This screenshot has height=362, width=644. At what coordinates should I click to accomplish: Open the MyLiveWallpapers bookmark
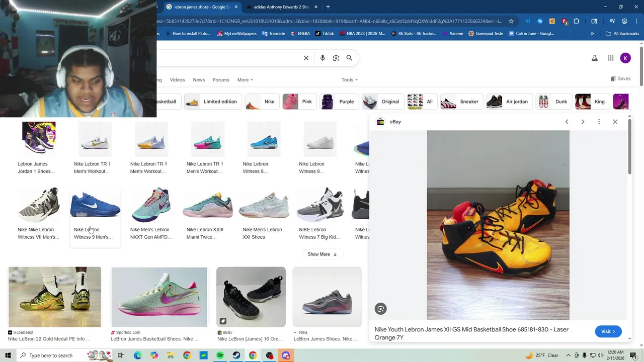pyautogui.click(x=236, y=34)
